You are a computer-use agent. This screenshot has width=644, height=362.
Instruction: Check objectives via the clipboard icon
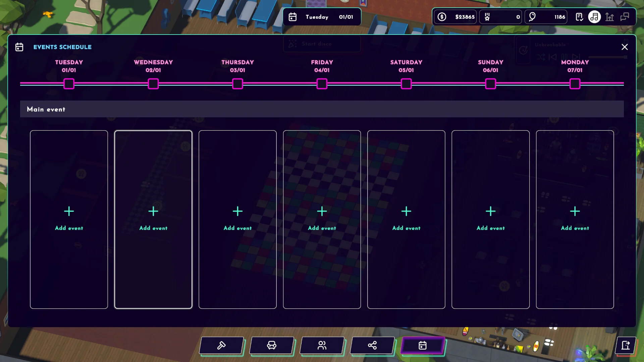tap(579, 17)
